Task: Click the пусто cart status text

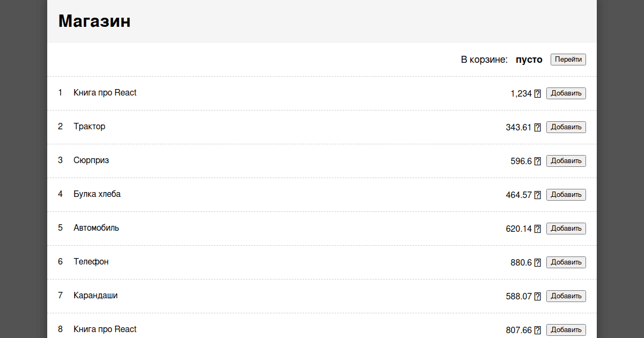Action: click(x=529, y=60)
